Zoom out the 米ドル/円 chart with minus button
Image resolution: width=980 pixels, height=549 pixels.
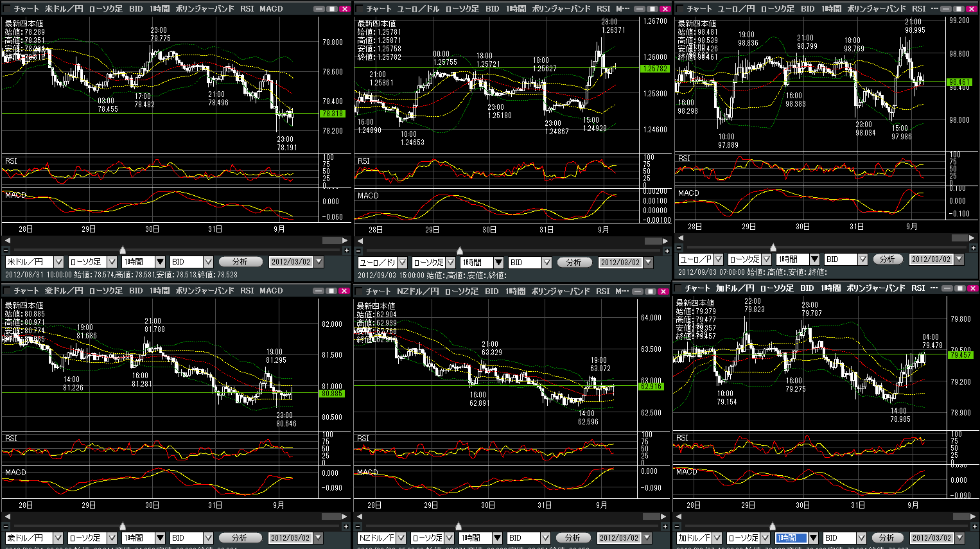tap(6, 250)
